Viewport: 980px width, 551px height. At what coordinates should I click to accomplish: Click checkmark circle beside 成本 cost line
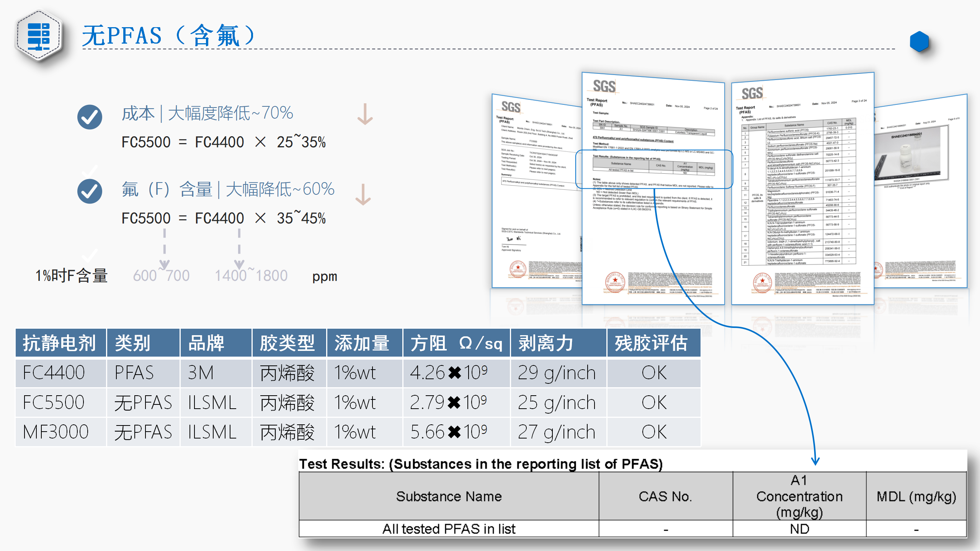point(90,117)
